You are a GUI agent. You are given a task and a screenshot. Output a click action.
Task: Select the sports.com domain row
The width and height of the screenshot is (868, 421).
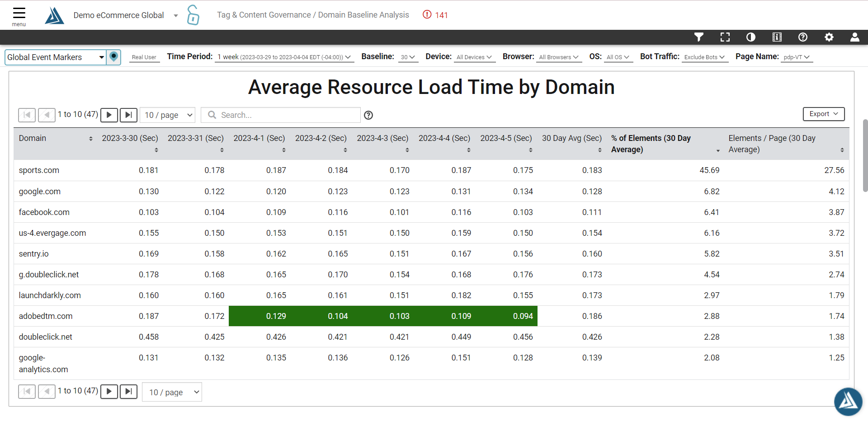point(431,170)
